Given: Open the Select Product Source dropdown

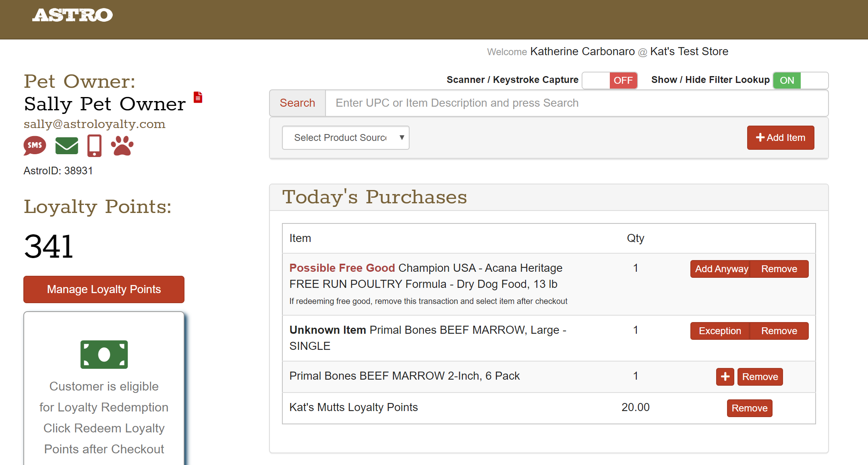Looking at the screenshot, I should 346,138.
